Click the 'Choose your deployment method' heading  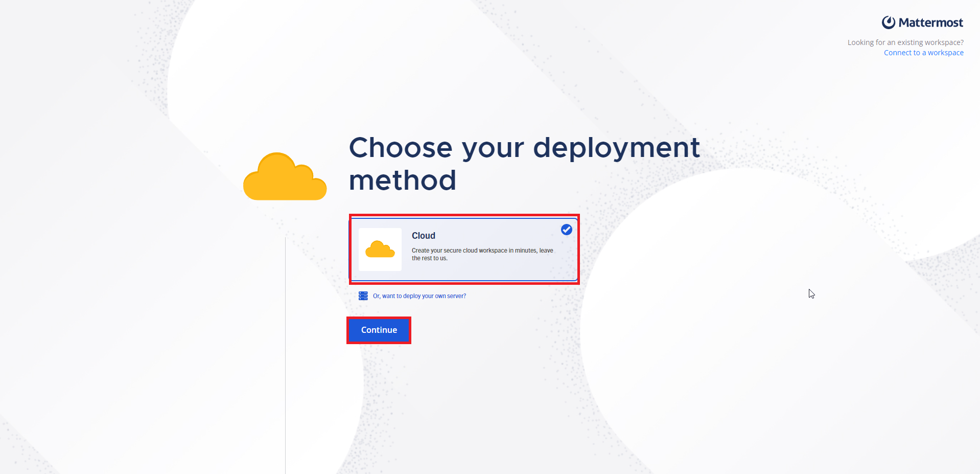coord(524,164)
